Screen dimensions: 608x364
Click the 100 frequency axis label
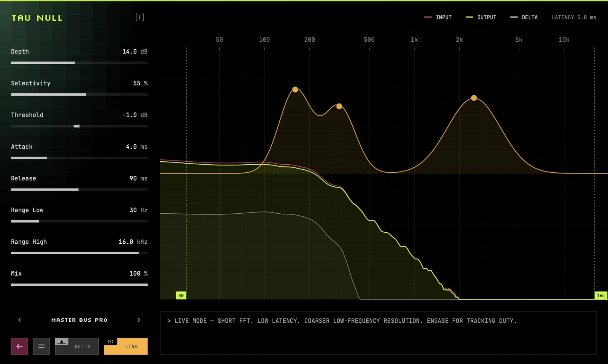[x=264, y=39]
